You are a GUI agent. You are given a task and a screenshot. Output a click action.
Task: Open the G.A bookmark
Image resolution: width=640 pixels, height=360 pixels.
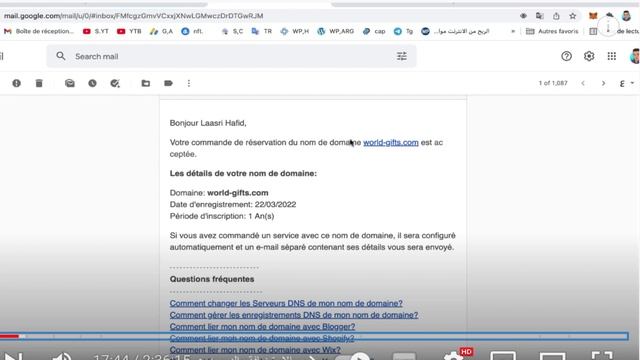161,31
